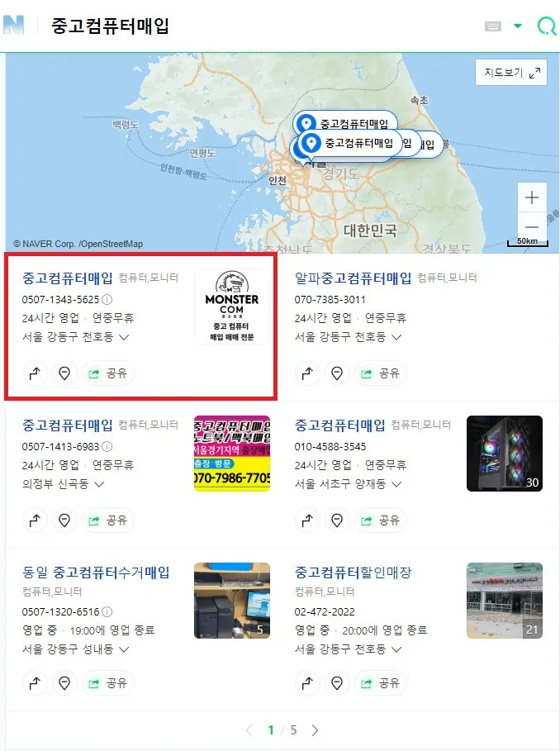Screen dimensions: 560x751
Task: Click phone number 070-7385-3011
Action: tap(330, 299)
